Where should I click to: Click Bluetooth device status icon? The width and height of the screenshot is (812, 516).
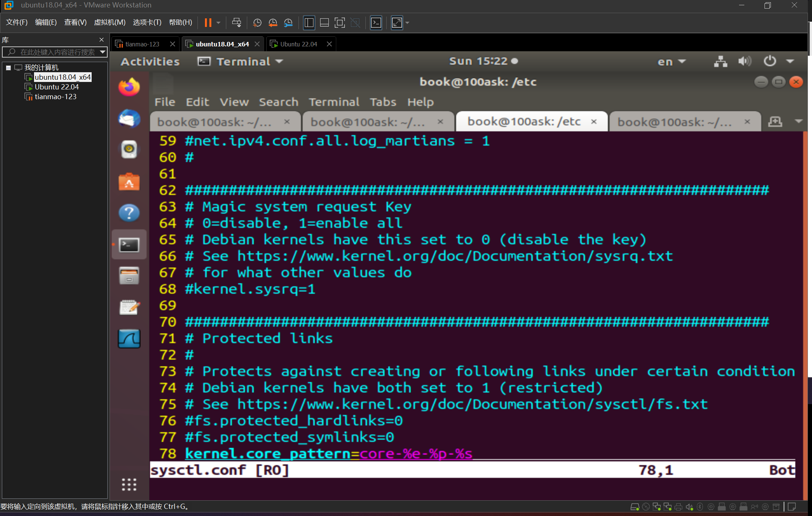(700, 507)
